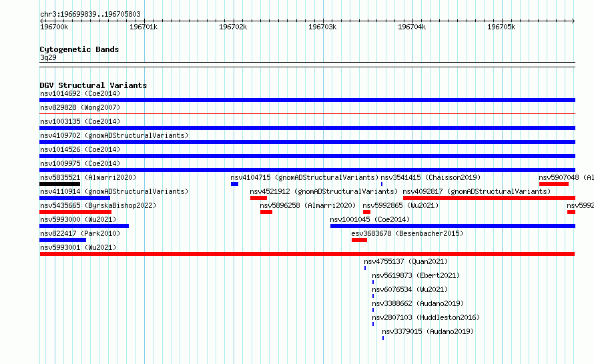Screen dimensions: 594x364
Task: Click the 196700k ruler label
Action: (x=54, y=27)
